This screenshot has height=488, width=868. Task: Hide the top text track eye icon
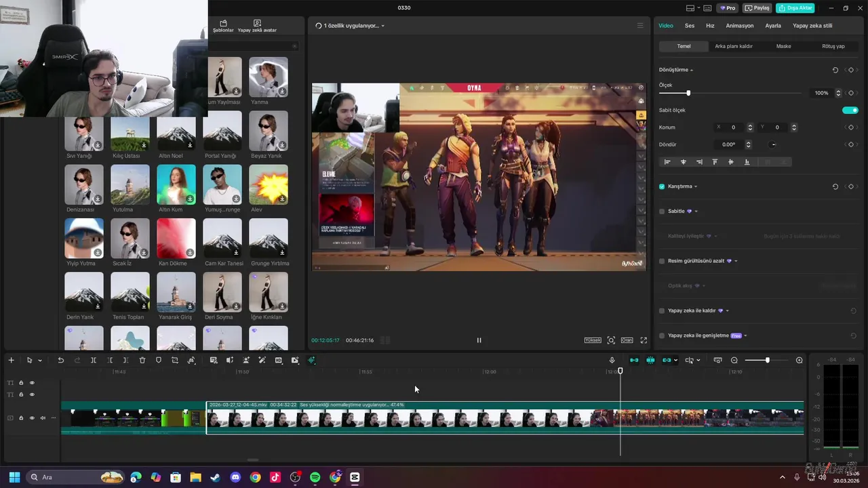tap(32, 383)
